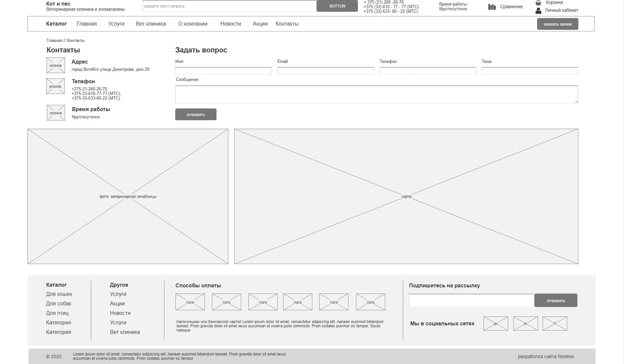The width and height of the screenshot is (624, 364).
Task: Click the карта map placeholder
Action: point(406,196)
